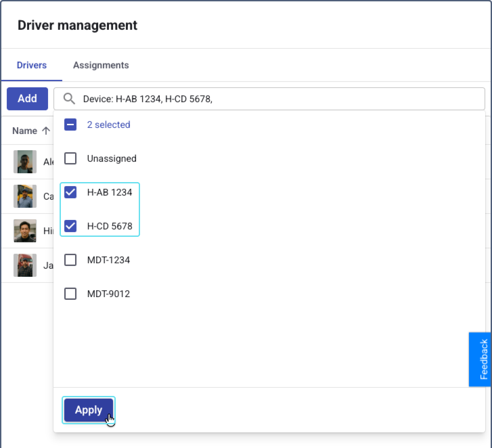Uncheck the H-AB 1234 checkbox

70,192
